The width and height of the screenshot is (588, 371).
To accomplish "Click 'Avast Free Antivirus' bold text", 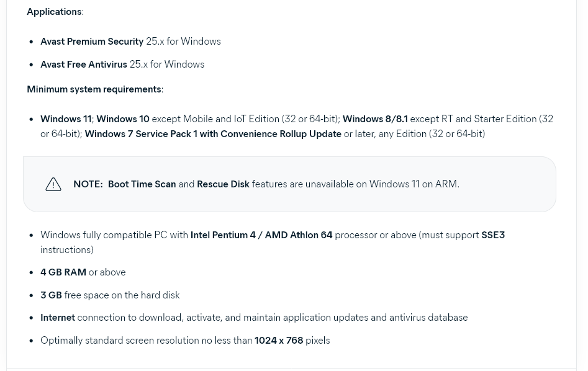I will tap(83, 65).
